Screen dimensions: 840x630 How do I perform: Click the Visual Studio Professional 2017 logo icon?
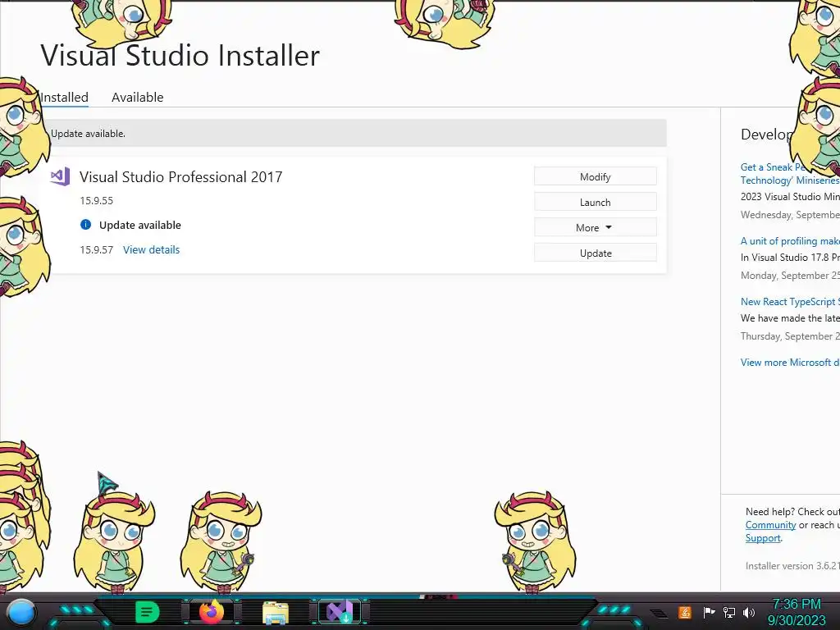pyautogui.click(x=60, y=176)
